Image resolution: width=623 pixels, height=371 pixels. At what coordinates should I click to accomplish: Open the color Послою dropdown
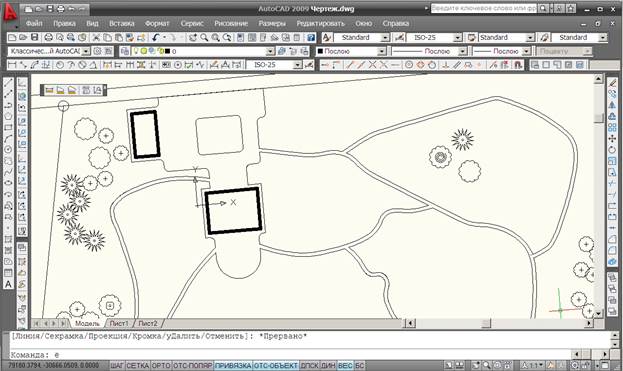[x=382, y=51]
